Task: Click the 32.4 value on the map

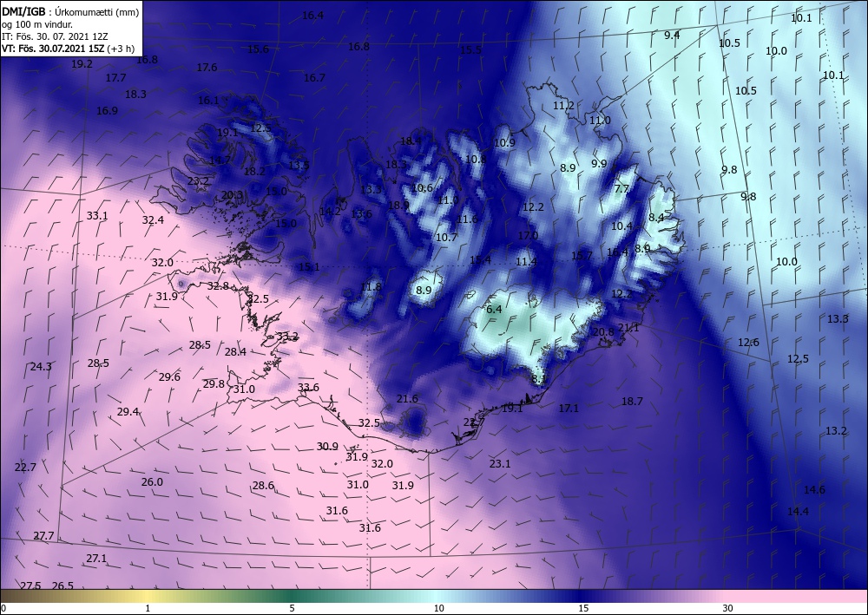Action: click(x=153, y=220)
